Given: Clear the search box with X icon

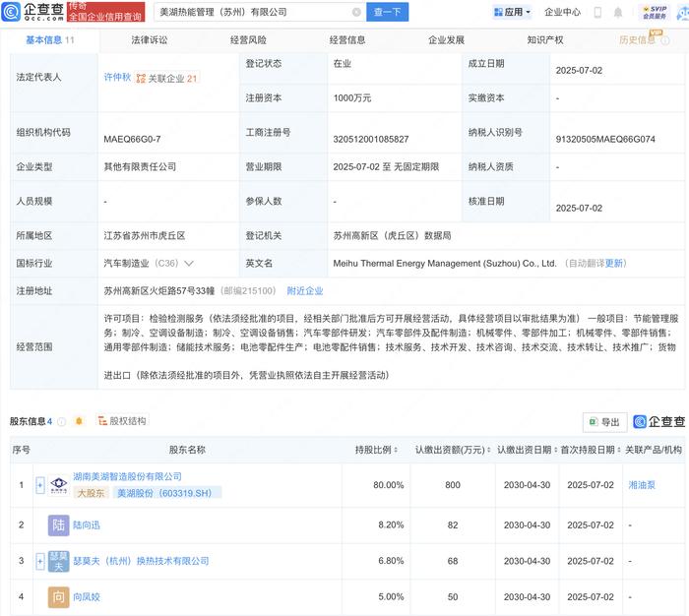Looking at the screenshot, I should pyautogui.click(x=356, y=13).
